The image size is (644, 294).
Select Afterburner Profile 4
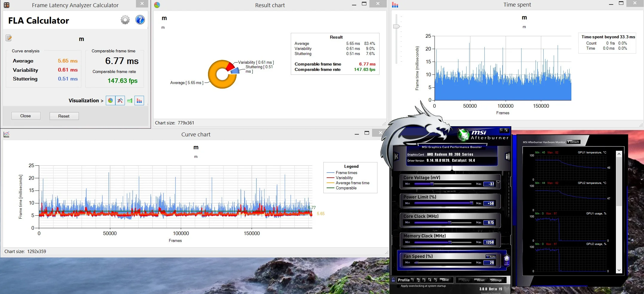430,280
